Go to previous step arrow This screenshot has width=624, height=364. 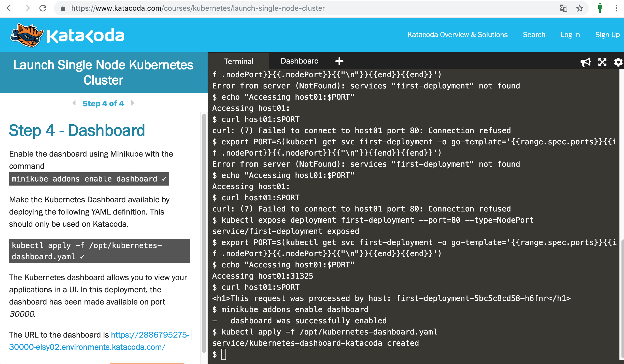click(x=74, y=103)
